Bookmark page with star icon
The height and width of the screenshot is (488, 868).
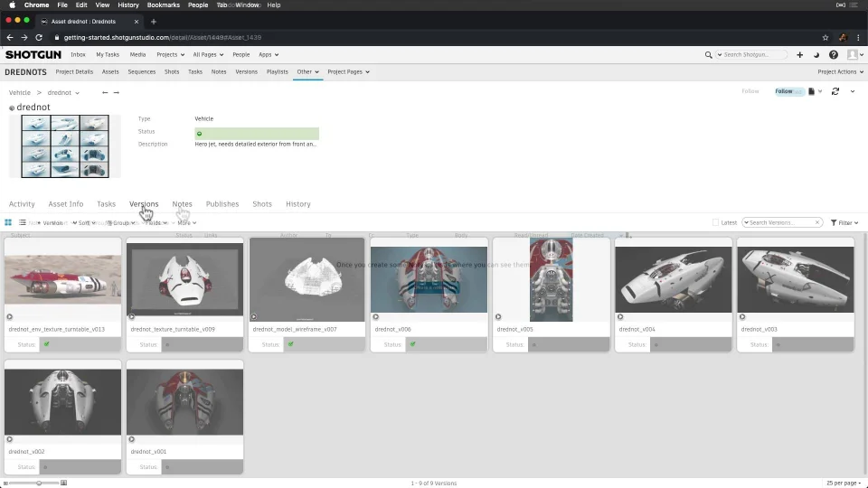(x=826, y=38)
